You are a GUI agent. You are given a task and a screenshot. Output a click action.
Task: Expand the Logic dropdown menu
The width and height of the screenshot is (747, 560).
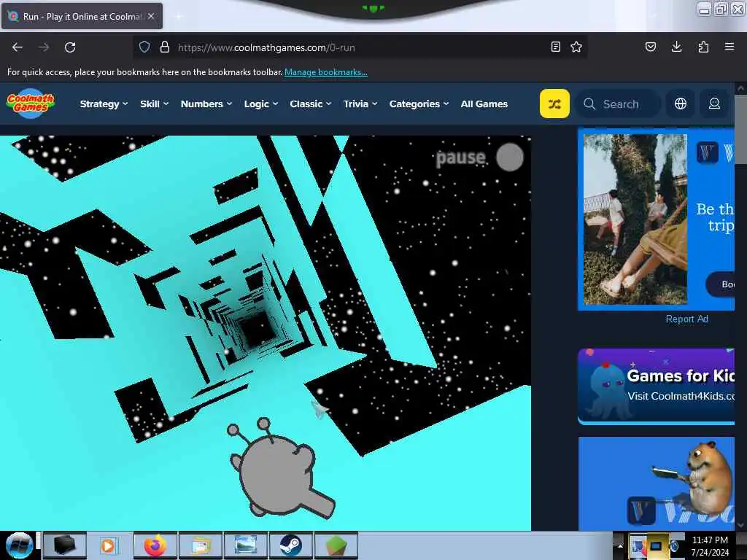261,104
